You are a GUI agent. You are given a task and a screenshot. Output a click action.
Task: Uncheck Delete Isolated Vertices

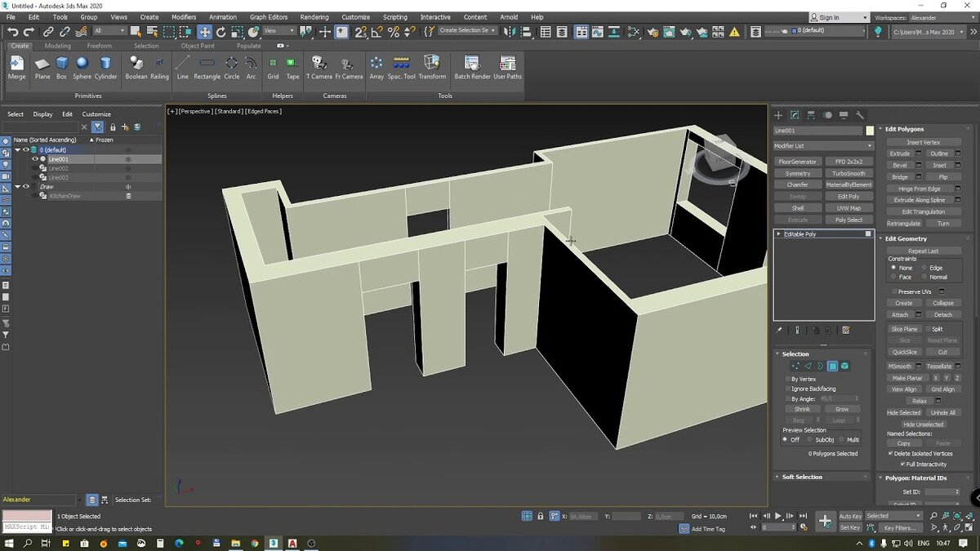(x=891, y=454)
